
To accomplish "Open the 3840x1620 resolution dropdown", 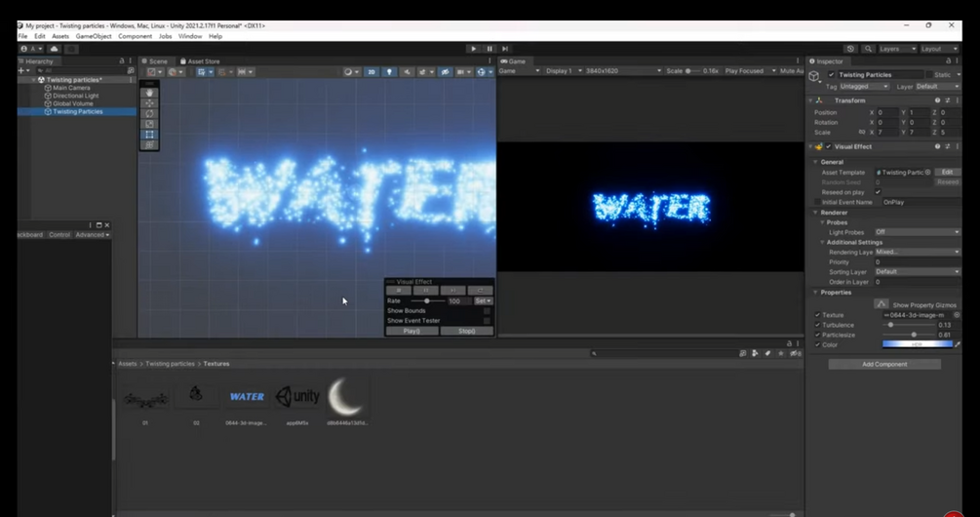I will point(623,71).
